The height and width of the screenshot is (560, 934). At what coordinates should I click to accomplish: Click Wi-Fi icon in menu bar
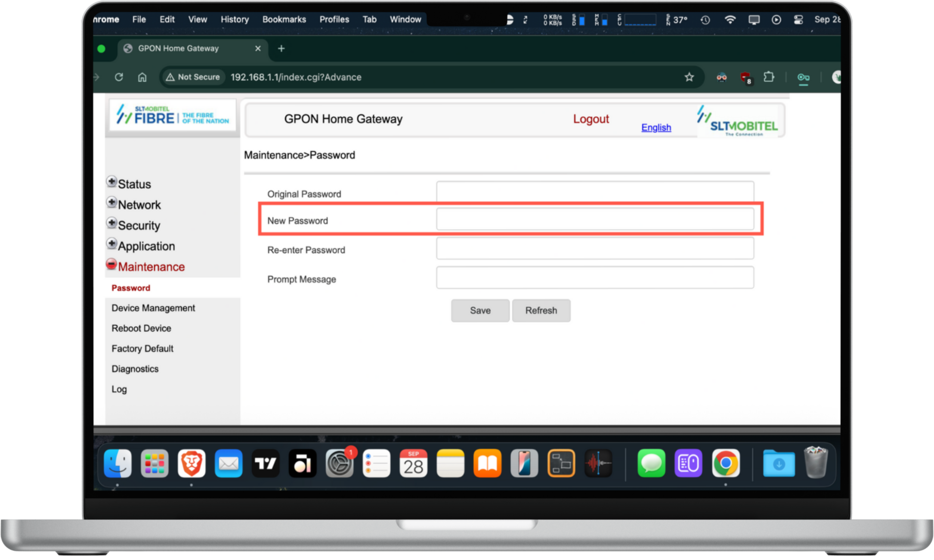[730, 20]
